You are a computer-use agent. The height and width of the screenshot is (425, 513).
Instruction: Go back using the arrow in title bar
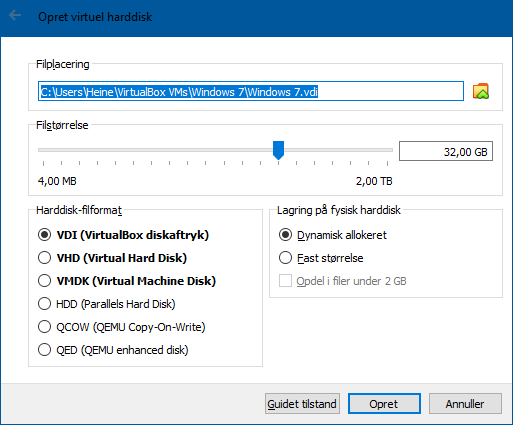(x=15, y=15)
